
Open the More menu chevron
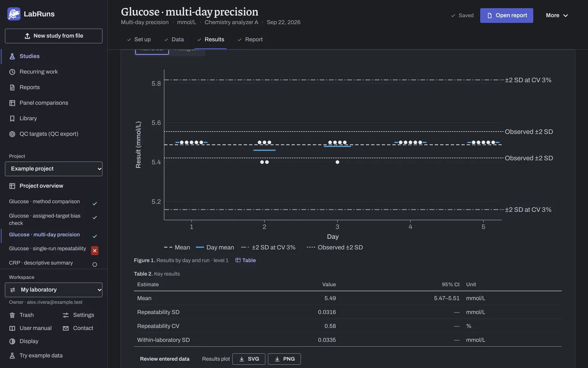(566, 16)
